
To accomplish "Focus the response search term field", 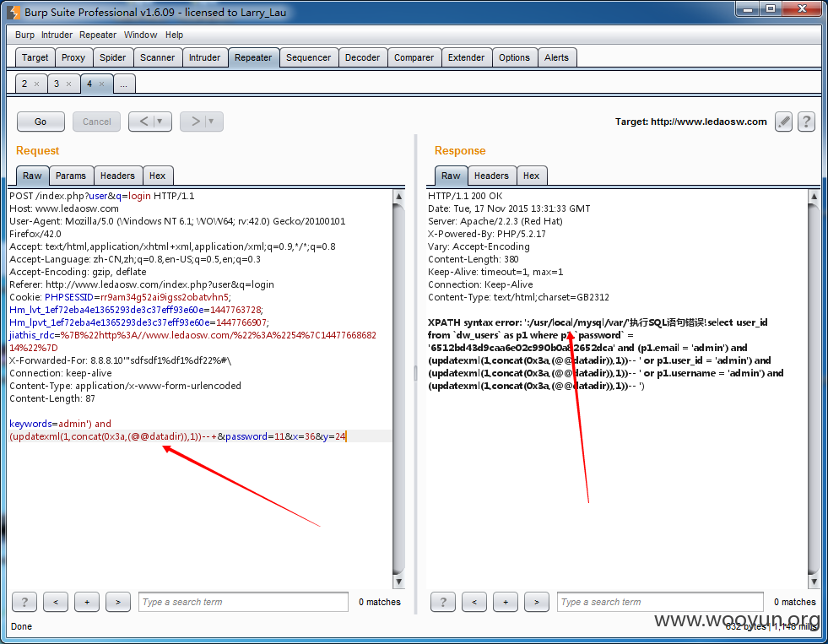I will (x=660, y=602).
